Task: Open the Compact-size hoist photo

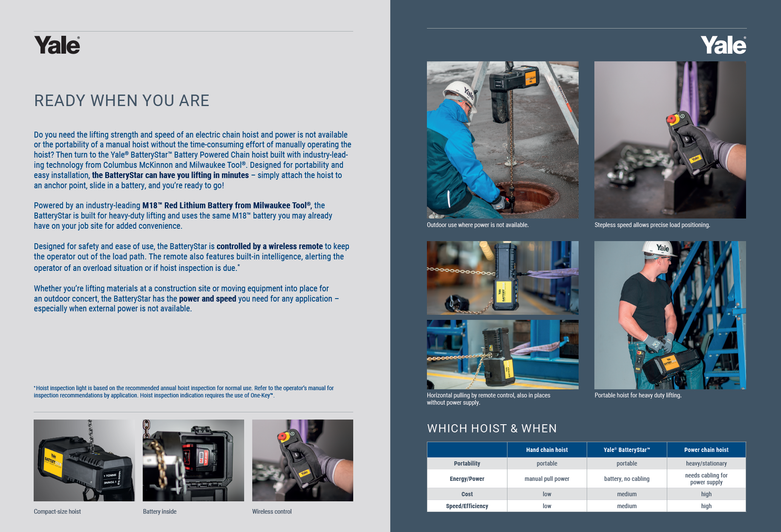Action: click(84, 460)
